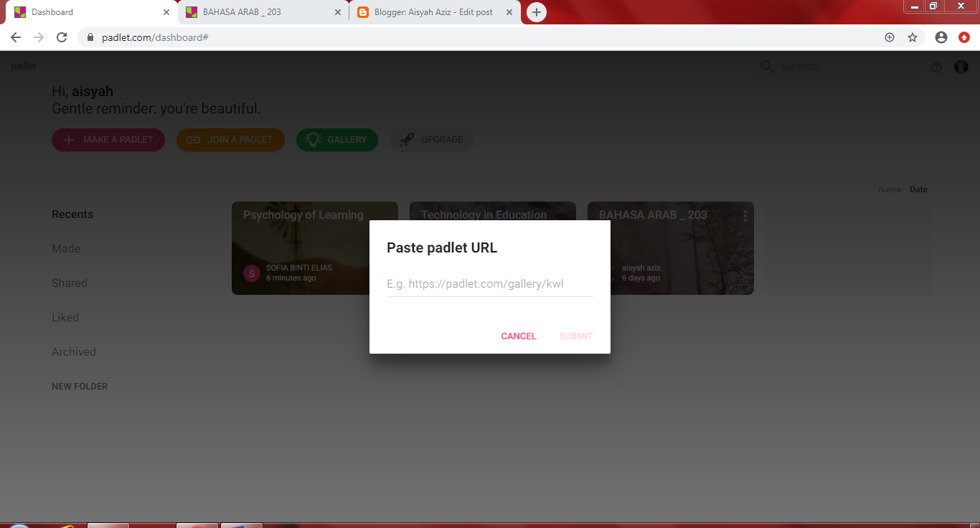The height and width of the screenshot is (528, 980).
Task: Click the JOIN A PADLET button
Action: tap(230, 140)
